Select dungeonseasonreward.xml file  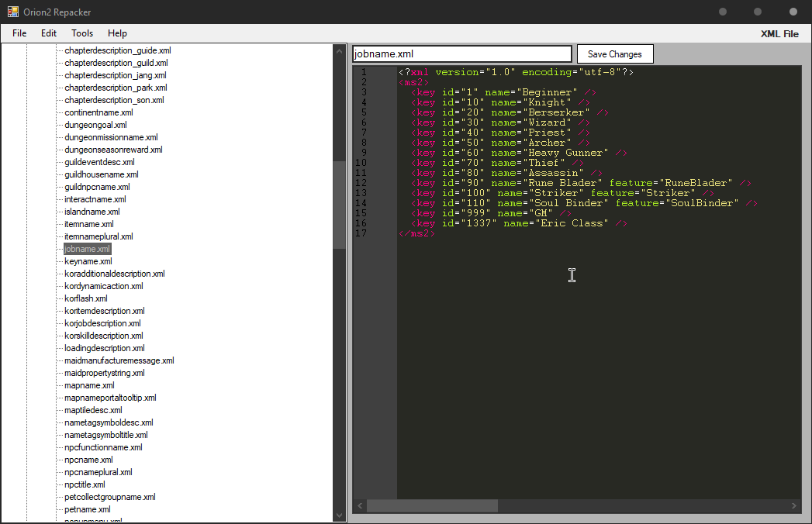click(x=113, y=150)
